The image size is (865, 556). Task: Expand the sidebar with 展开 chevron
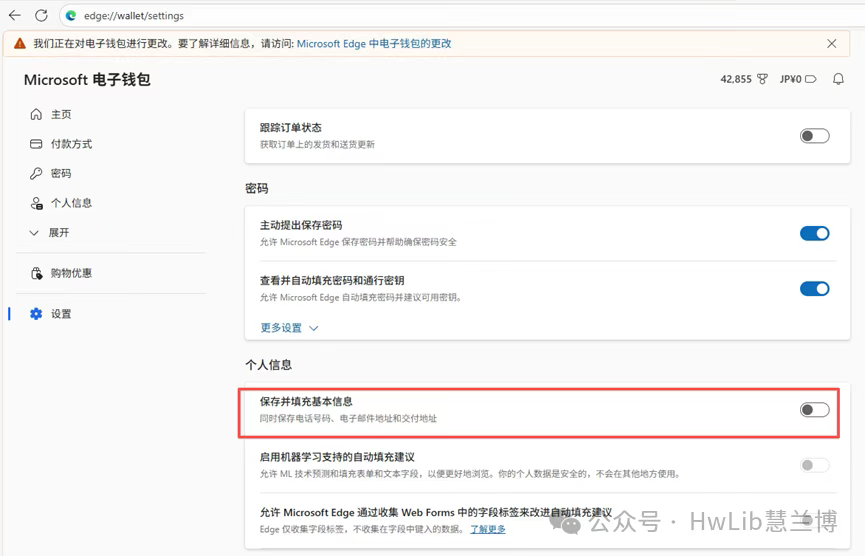(x=34, y=233)
